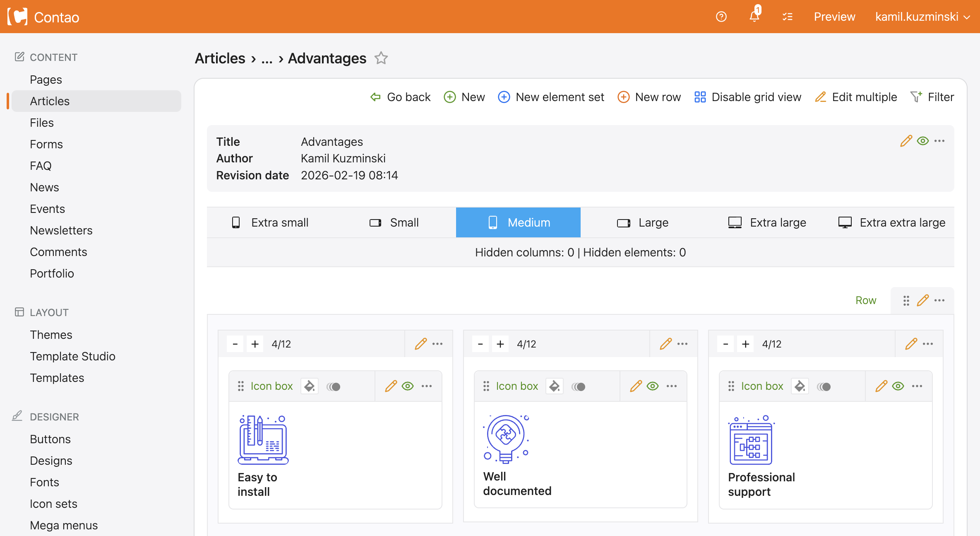
Task: Click the Row edit pencil icon
Action: click(922, 300)
